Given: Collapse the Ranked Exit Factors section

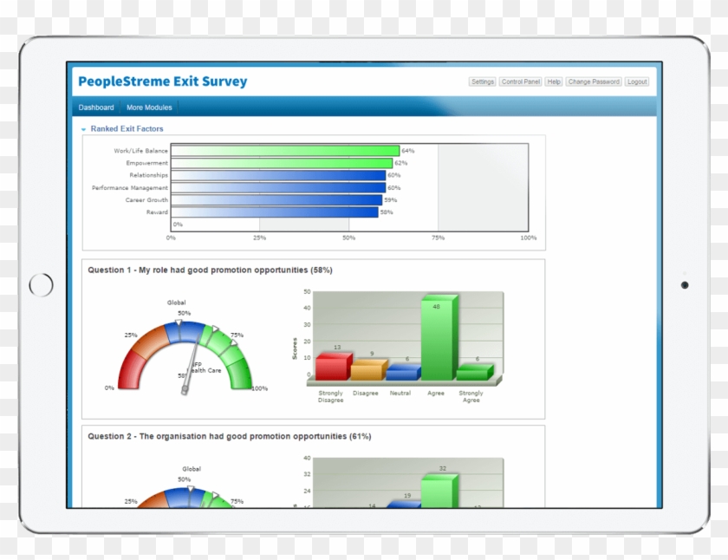Looking at the screenshot, I should (x=84, y=129).
